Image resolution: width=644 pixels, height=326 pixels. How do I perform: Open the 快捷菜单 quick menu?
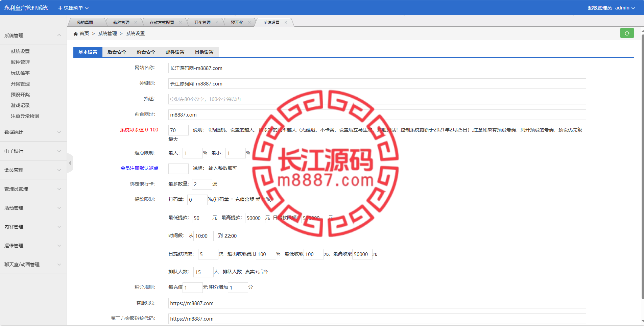[x=73, y=8]
